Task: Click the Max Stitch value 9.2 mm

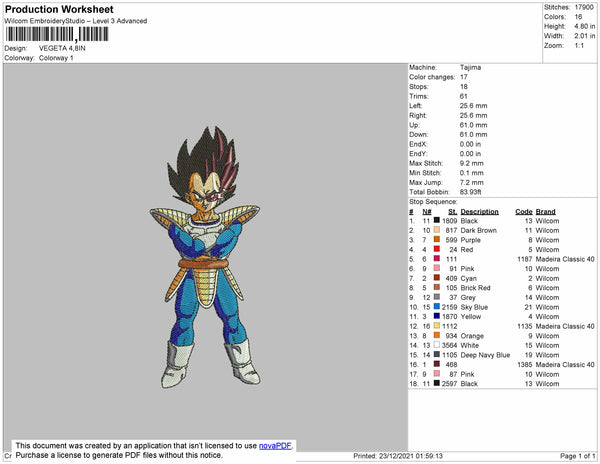Action: click(x=471, y=163)
